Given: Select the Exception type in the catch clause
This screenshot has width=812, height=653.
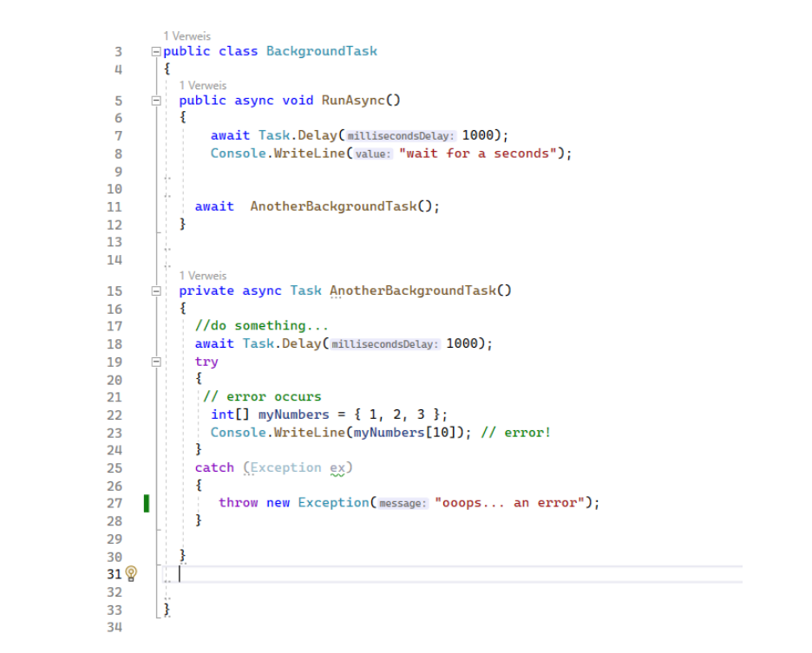Looking at the screenshot, I should pos(286,467).
